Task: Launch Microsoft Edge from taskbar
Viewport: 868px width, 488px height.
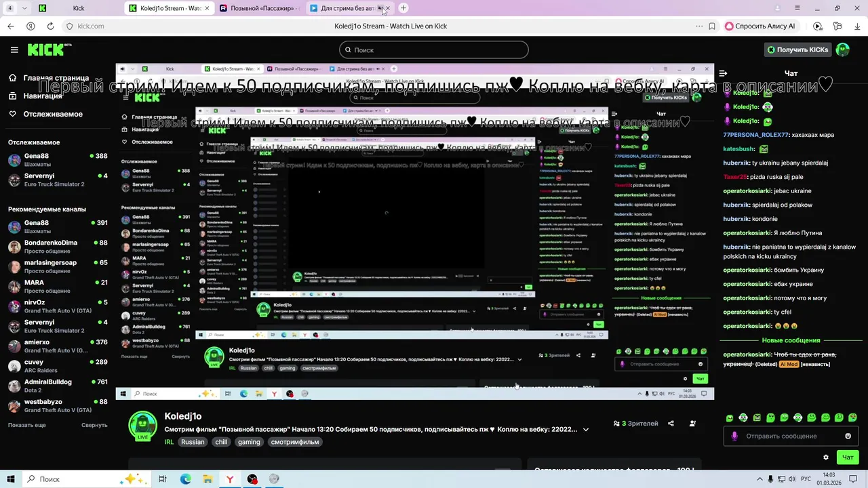Action: point(185,479)
